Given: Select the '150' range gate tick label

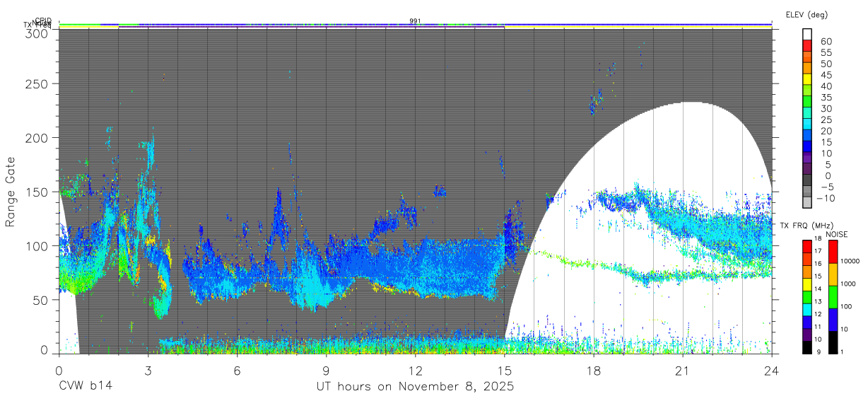Looking at the screenshot, I should tap(37, 192).
